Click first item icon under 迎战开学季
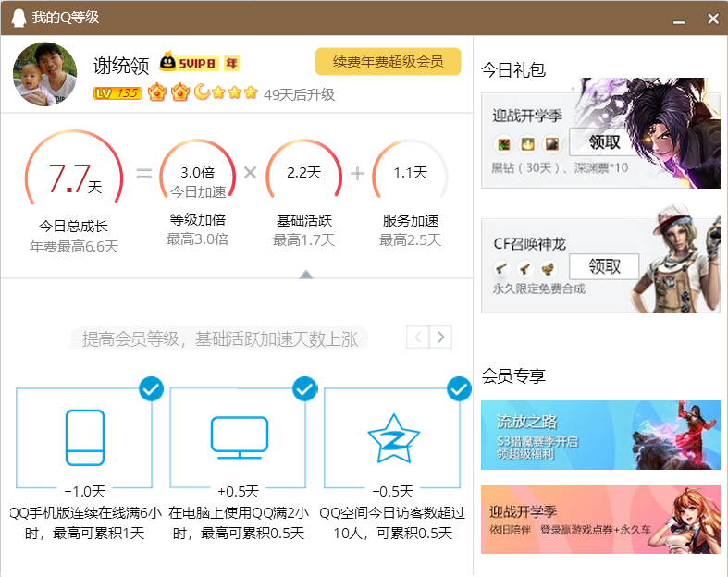The image size is (728, 577). pyautogui.click(x=504, y=144)
